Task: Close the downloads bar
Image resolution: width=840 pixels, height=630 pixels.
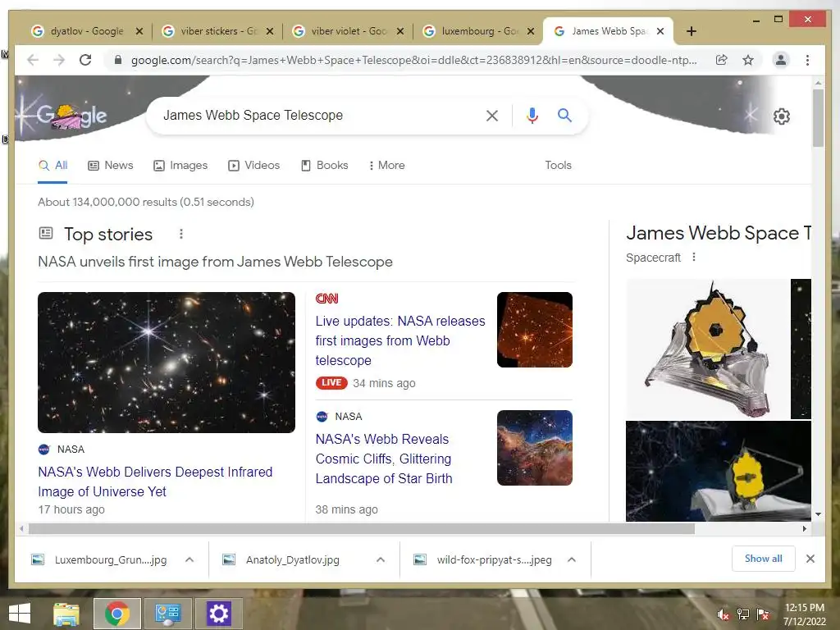Action: (x=810, y=559)
